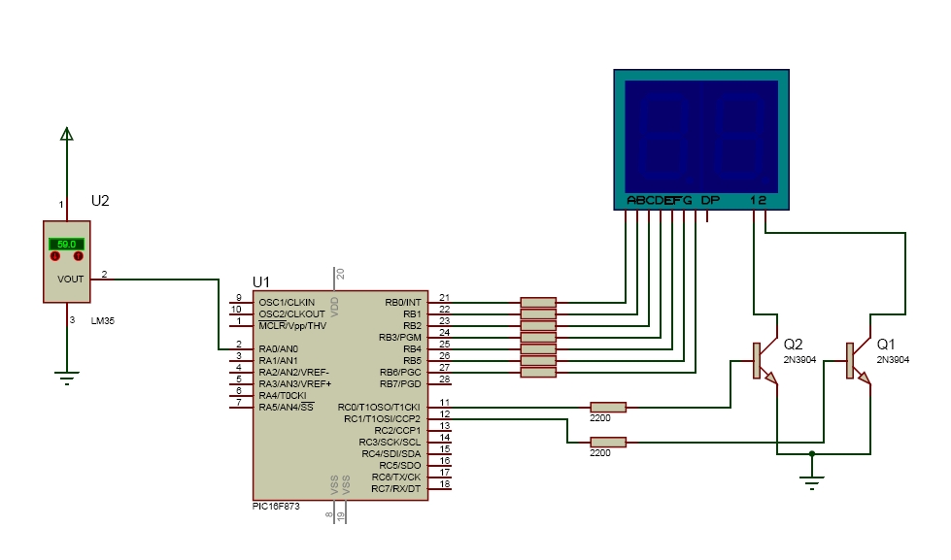Click the U1 reference label
This screenshot has height=560, width=951.
click(260, 281)
